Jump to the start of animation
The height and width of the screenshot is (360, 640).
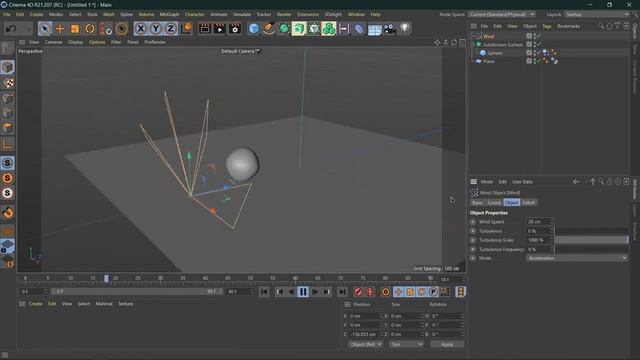coord(264,291)
